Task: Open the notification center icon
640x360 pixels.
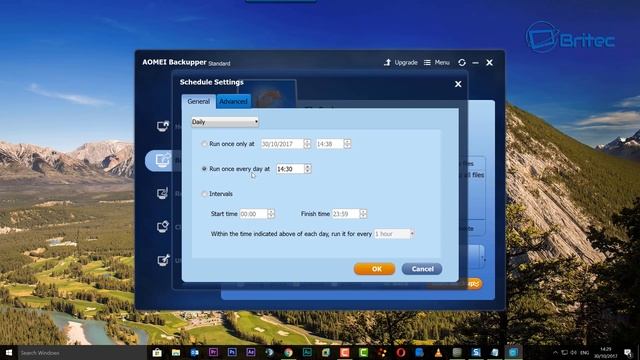Action: [628, 353]
